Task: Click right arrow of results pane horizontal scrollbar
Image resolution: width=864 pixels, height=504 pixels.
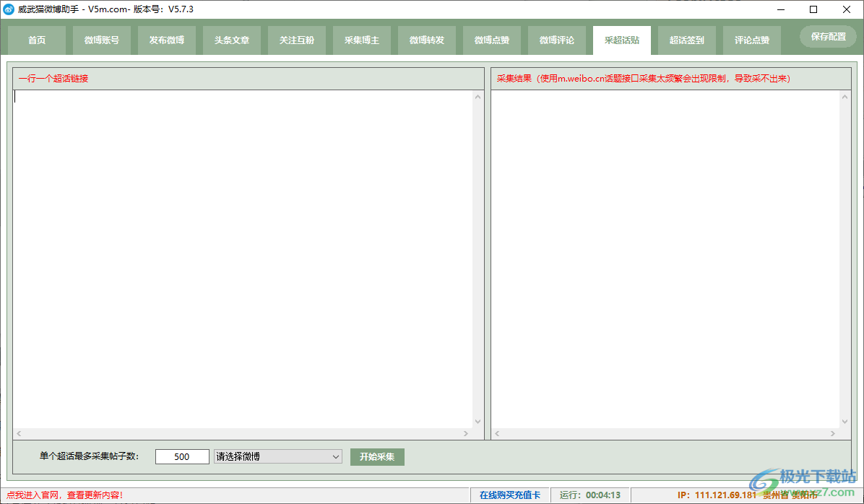Action: click(833, 433)
